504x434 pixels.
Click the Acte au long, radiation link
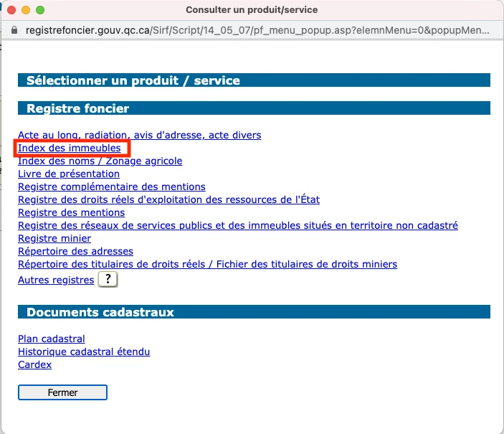coord(139,135)
